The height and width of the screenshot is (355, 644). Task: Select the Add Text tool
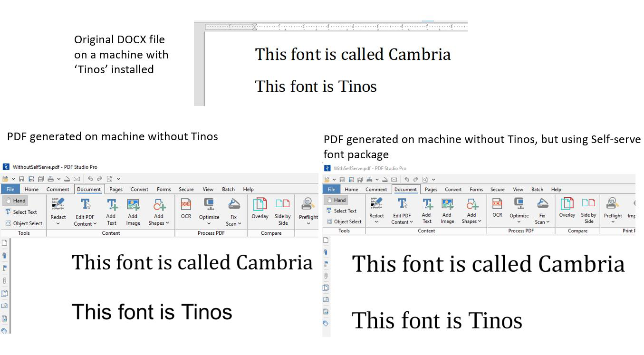click(x=111, y=211)
